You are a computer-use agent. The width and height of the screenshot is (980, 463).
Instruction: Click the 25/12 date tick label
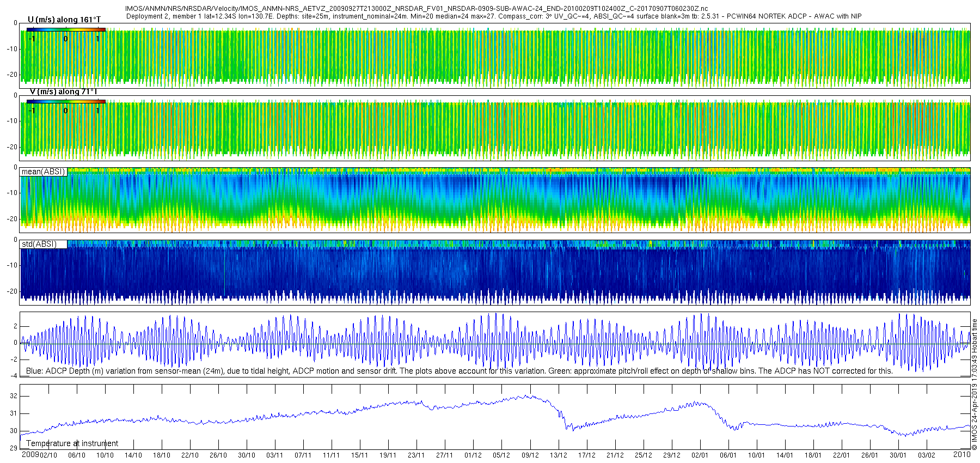[644, 455]
